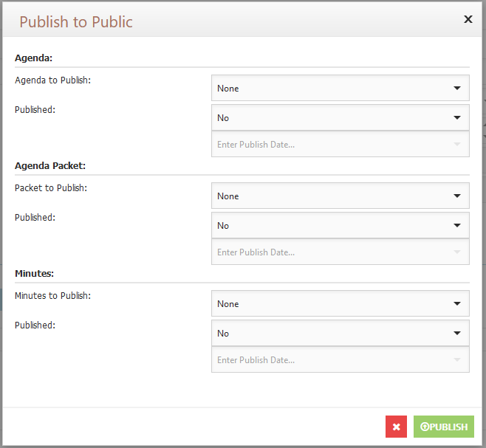Expand the Published dropdown under Agenda
486x448 pixels.
340,117
